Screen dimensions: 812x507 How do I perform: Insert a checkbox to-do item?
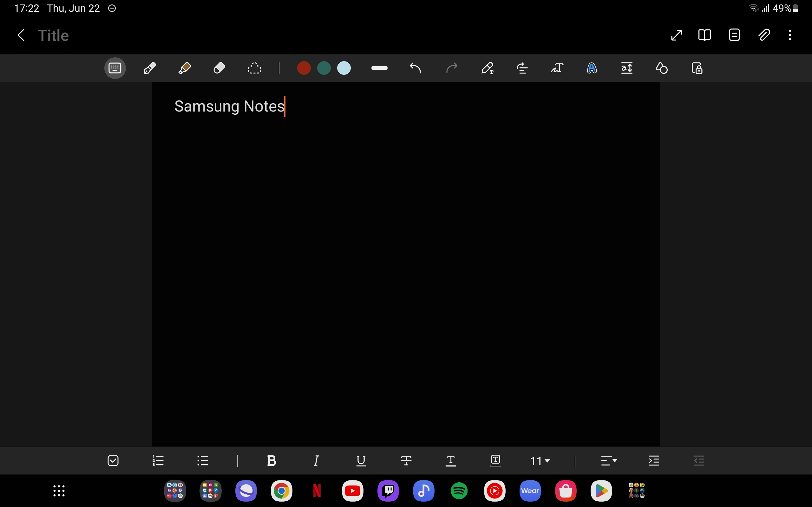click(x=113, y=461)
